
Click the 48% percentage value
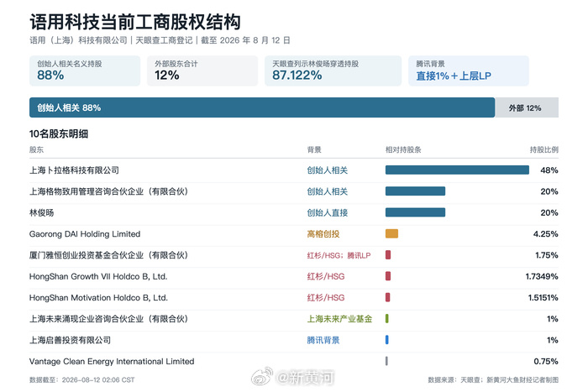click(x=549, y=170)
